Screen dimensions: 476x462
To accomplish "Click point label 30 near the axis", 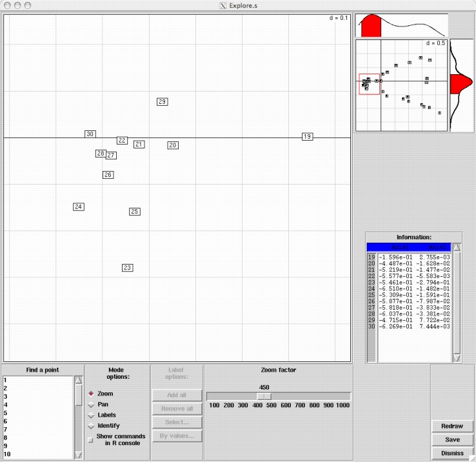I will pos(90,134).
